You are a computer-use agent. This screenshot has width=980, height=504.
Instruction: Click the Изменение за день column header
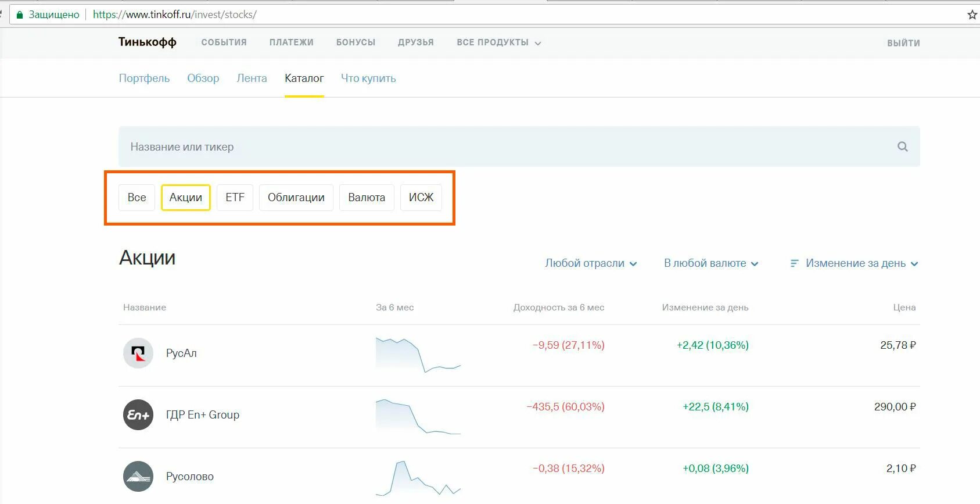(x=705, y=307)
